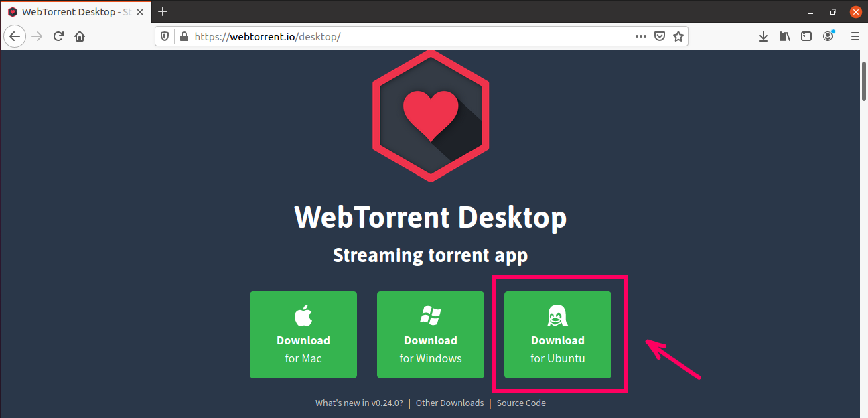Go back using the browser back arrow
Image resolution: width=868 pixels, height=418 pixels.
click(x=15, y=36)
